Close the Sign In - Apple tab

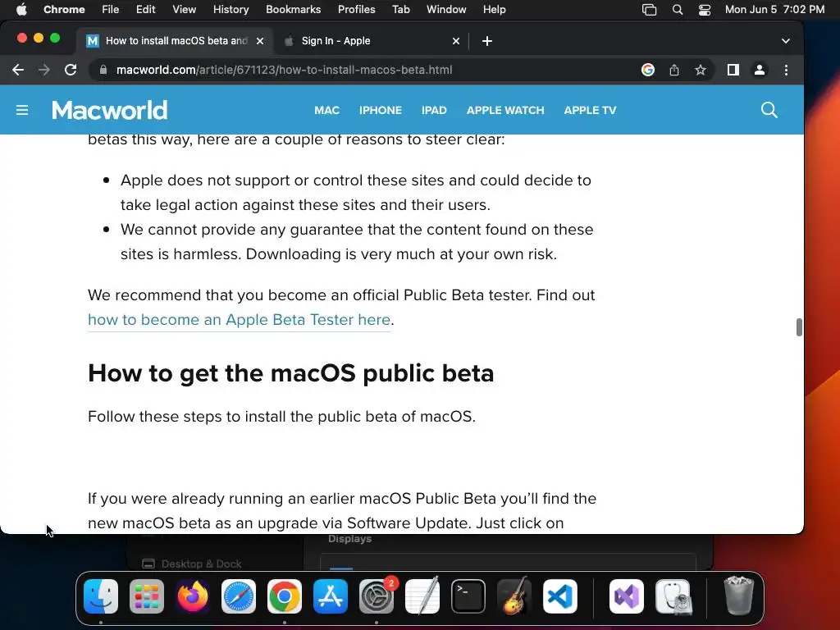[456, 41]
